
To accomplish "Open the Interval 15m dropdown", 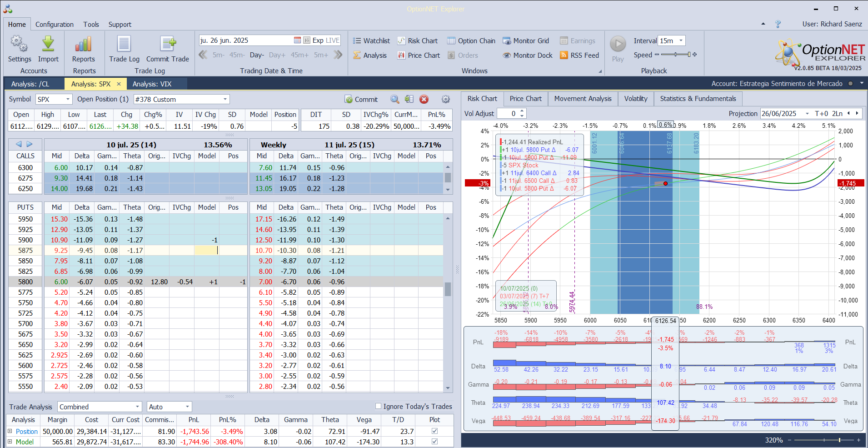I will coord(681,40).
